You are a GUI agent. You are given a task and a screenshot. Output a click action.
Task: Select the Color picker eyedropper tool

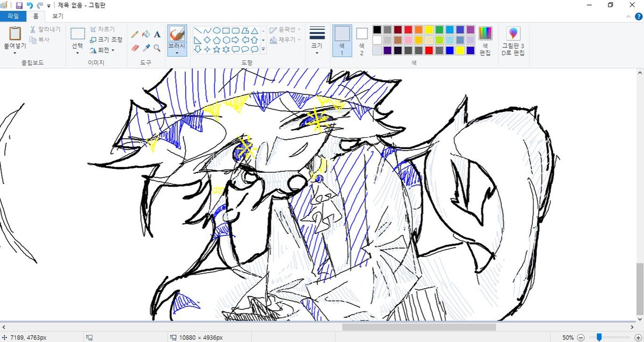tap(146, 48)
